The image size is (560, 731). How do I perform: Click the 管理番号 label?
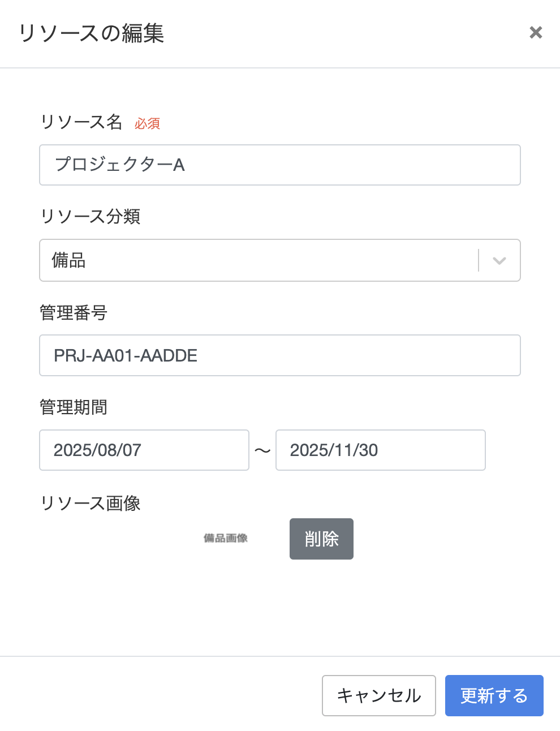(x=74, y=312)
